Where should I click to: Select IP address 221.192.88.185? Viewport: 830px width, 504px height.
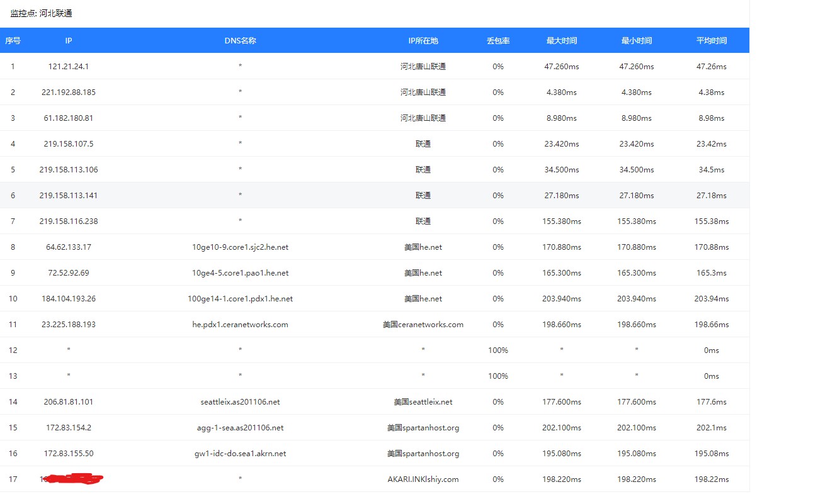pyautogui.click(x=69, y=92)
